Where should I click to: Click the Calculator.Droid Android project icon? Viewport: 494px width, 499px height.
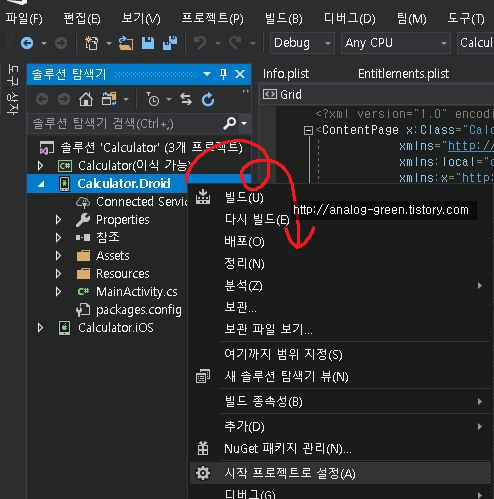[64, 184]
